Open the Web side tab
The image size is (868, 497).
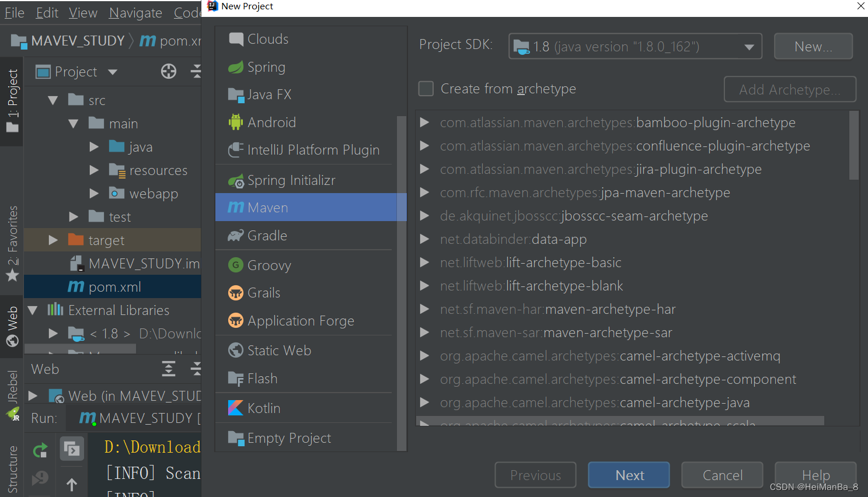pos(12,326)
